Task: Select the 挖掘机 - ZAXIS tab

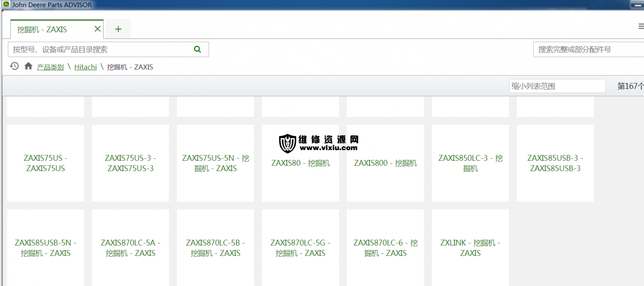Action: tap(57, 29)
